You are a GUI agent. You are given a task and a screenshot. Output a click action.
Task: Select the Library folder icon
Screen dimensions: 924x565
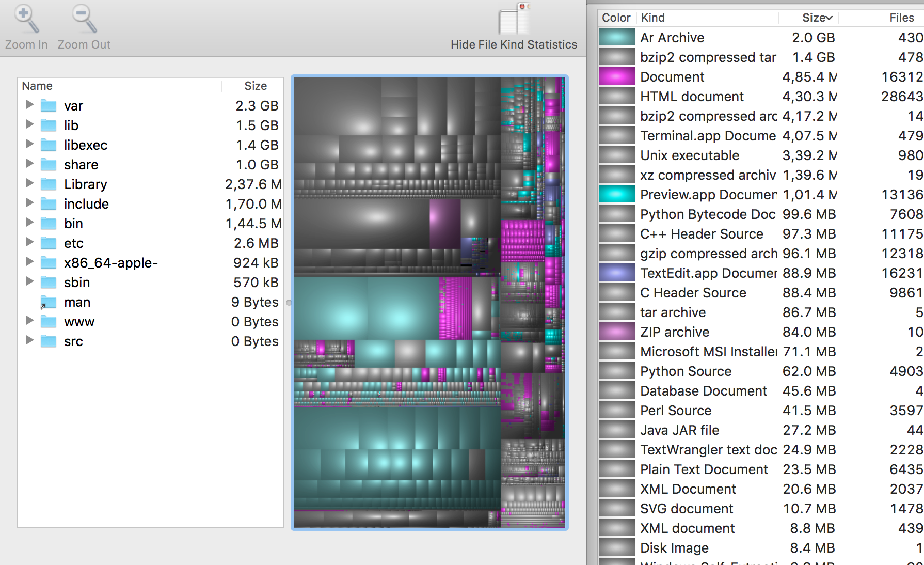tap(49, 184)
